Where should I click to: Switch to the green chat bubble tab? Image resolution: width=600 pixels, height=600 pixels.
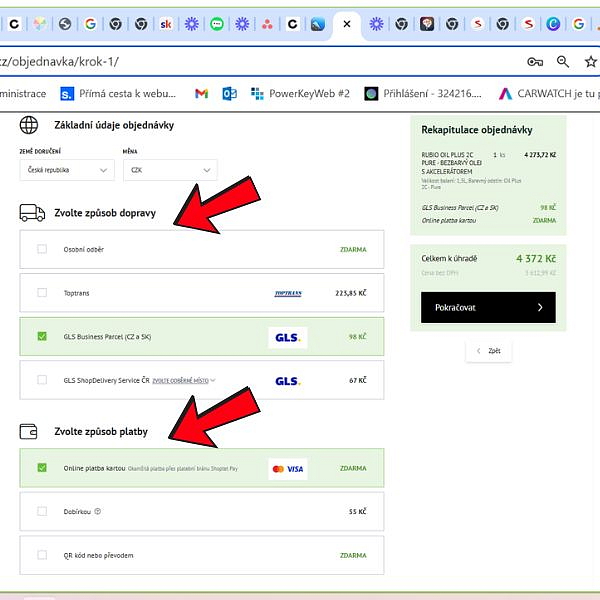pyautogui.click(x=217, y=24)
